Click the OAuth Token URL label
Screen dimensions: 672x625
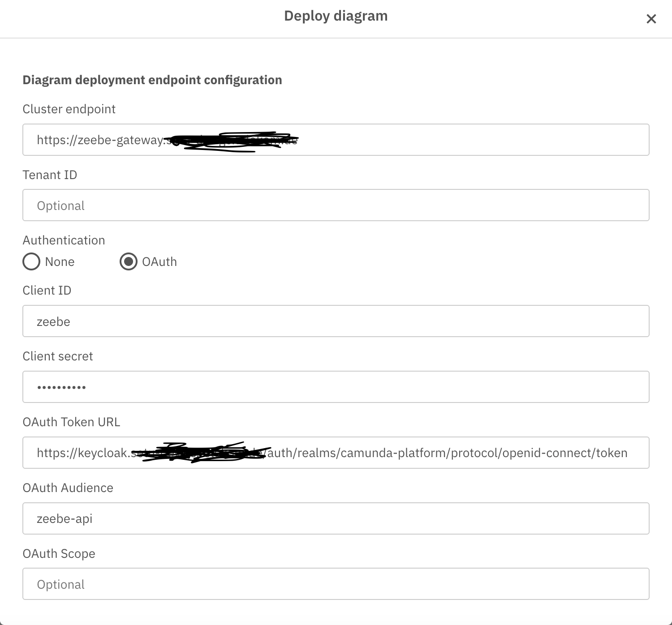71,422
